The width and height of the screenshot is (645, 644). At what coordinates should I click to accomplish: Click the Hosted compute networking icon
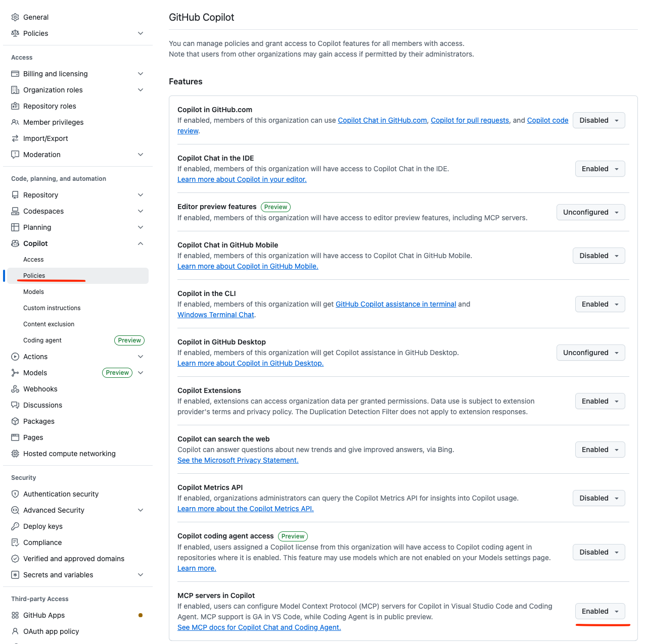15,454
